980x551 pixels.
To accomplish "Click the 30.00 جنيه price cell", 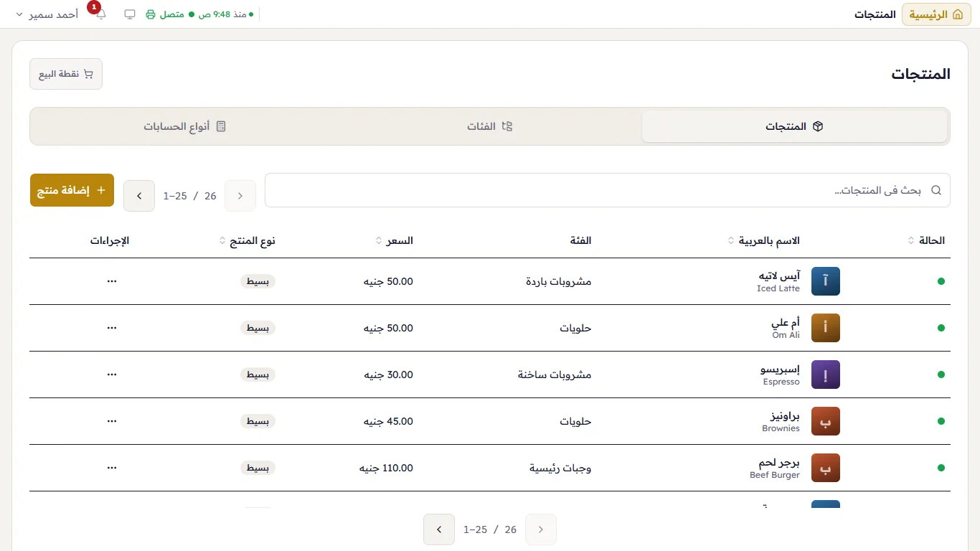I will click(x=389, y=375).
